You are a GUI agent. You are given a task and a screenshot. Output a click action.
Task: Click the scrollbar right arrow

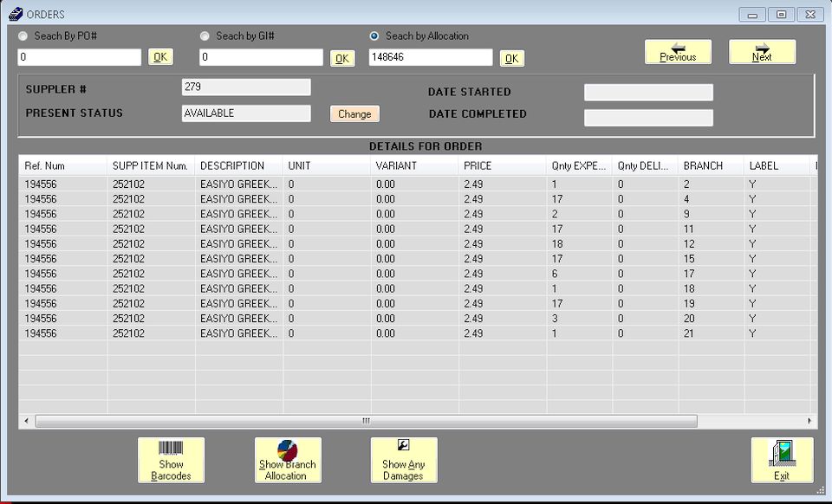809,421
